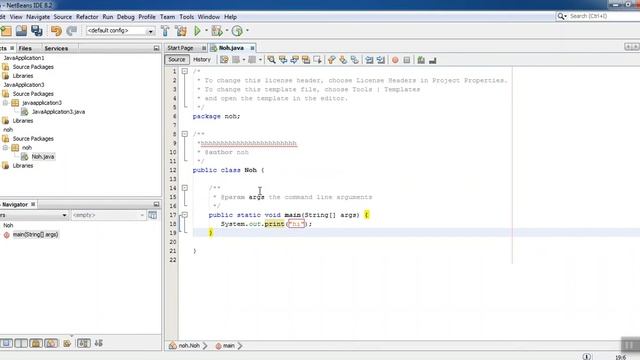Image resolution: width=640 pixels, height=360 pixels.
Task: Click the Navigator filter panel icon
Action: (x=153, y=215)
